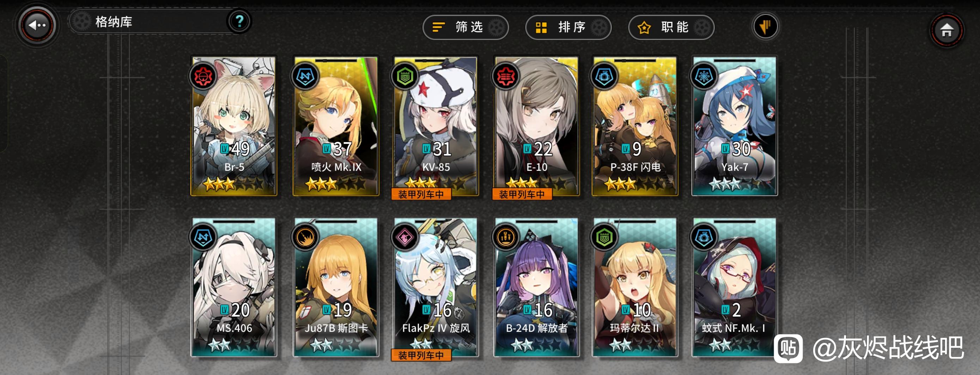The width and height of the screenshot is (980, 375).
Task: Select the 喷火 Mk.IX character card
Action: pos(336,126)
